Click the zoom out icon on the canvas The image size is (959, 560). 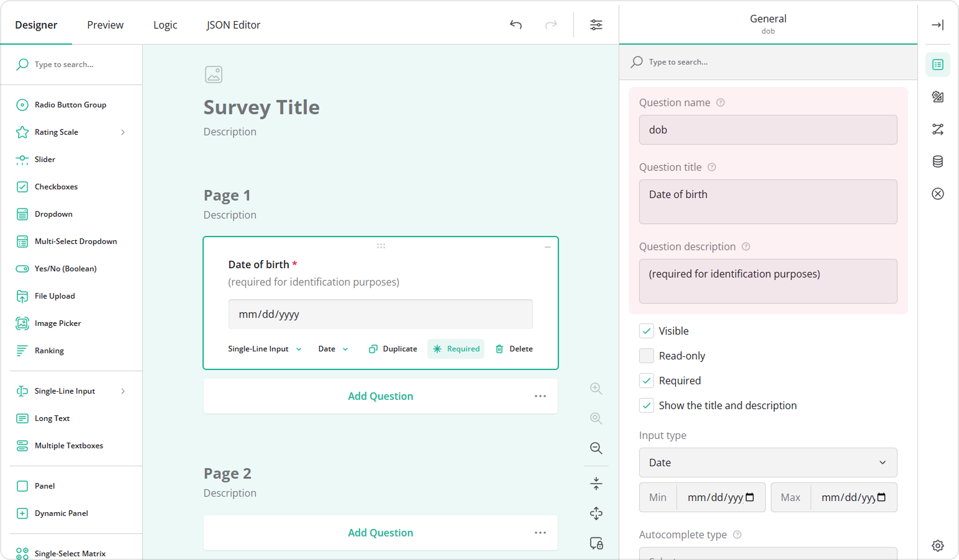pyautogui.click(x=596, y=448)
